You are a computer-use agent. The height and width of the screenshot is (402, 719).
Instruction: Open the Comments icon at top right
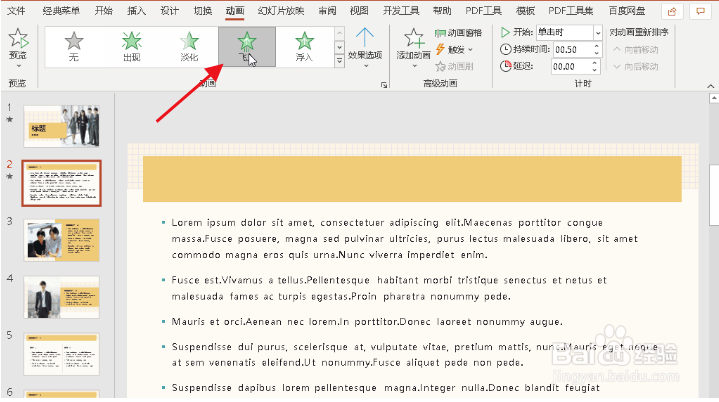pyautogui.click(x=700, y=11)
